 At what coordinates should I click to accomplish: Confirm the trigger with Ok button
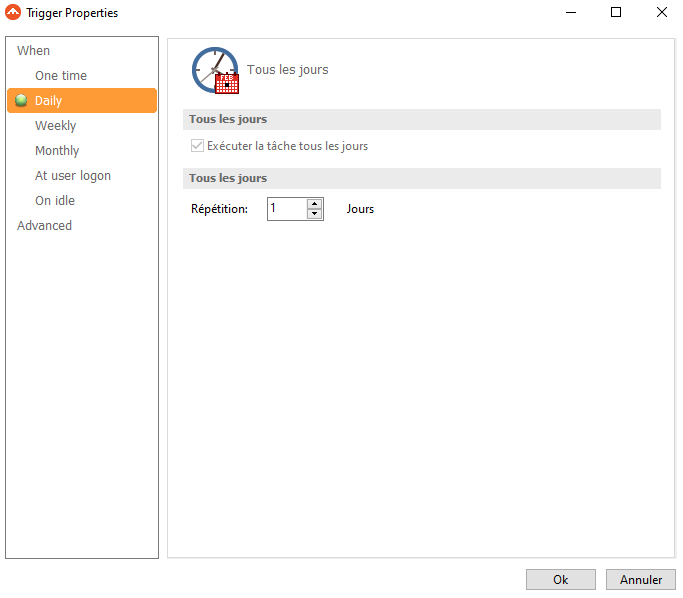pyautogui.click(x=561, y=580)
